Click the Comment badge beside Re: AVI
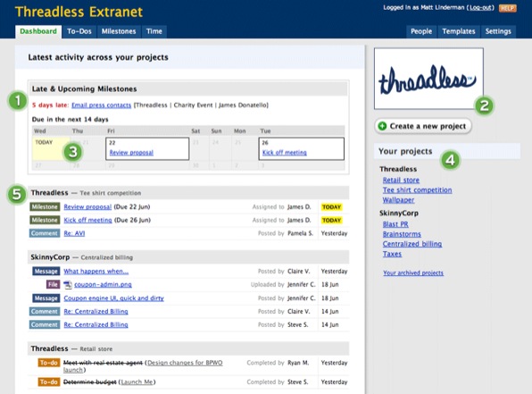This screenshot has height=394, width=532. [45, 233]
